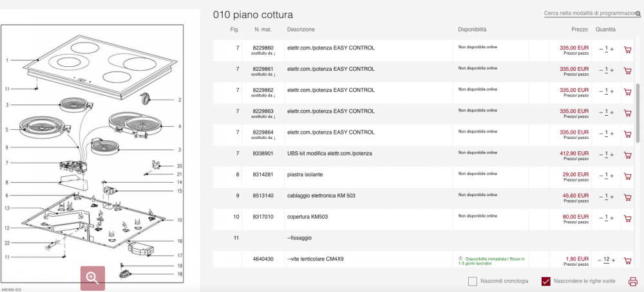Screen dimensions: 644x292
Task: Zoom the exploded diagram with magnifier button
Action: [x=92, y=278]
